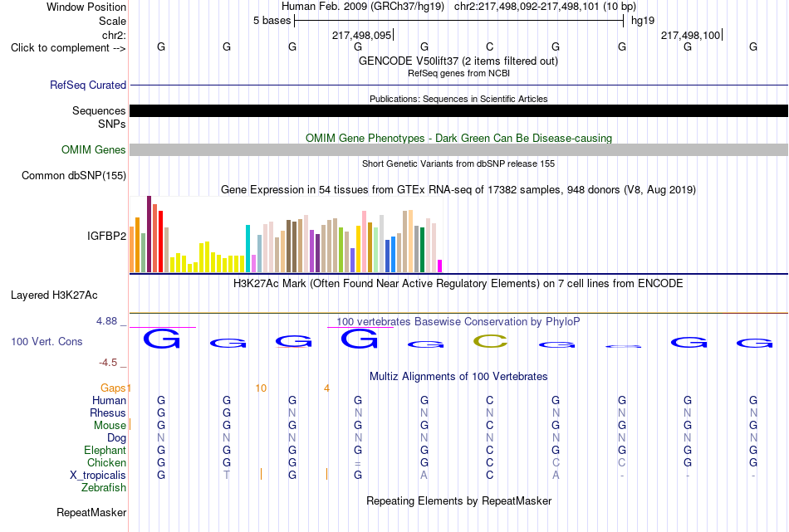
Task: Click the Window Position label
Action: 86,7
